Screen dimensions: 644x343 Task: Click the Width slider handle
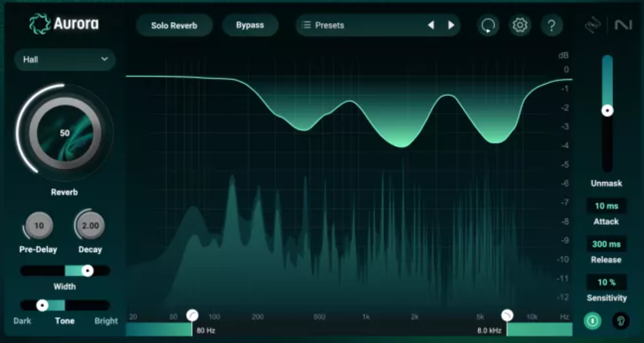click(88, 270)
